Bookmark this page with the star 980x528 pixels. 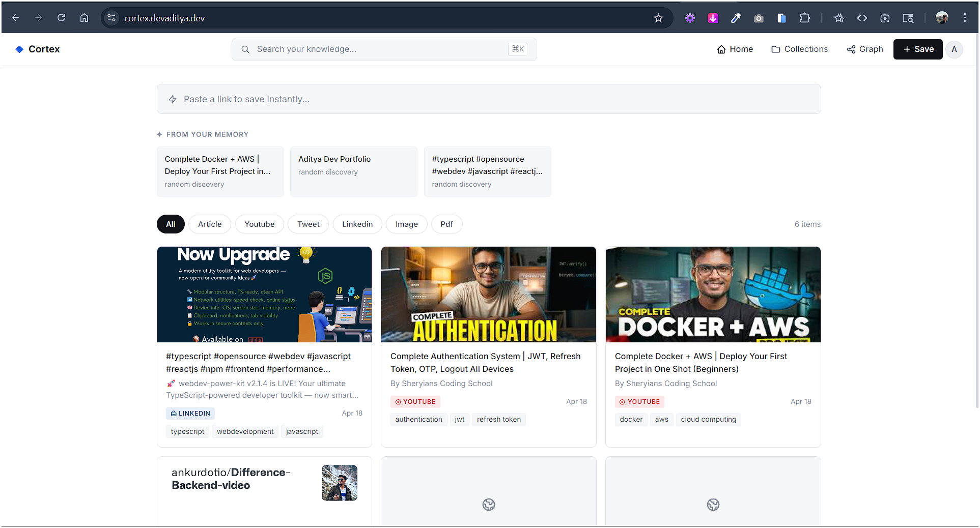[x=658, y=18]
